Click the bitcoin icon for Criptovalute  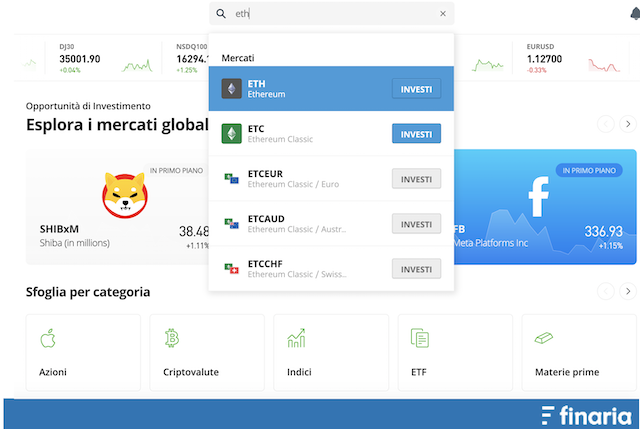click(x=172, y=338)
